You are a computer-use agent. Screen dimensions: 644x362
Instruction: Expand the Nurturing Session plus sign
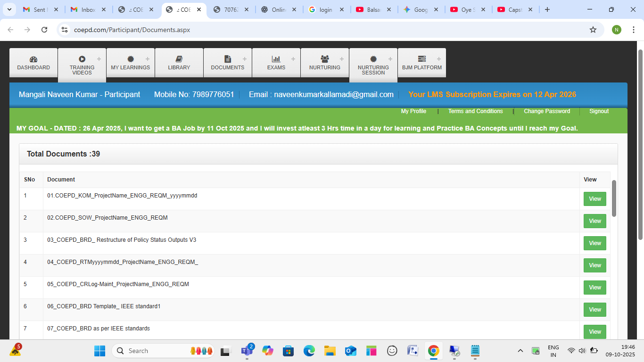pyautogui.click(x=390, y=59)
